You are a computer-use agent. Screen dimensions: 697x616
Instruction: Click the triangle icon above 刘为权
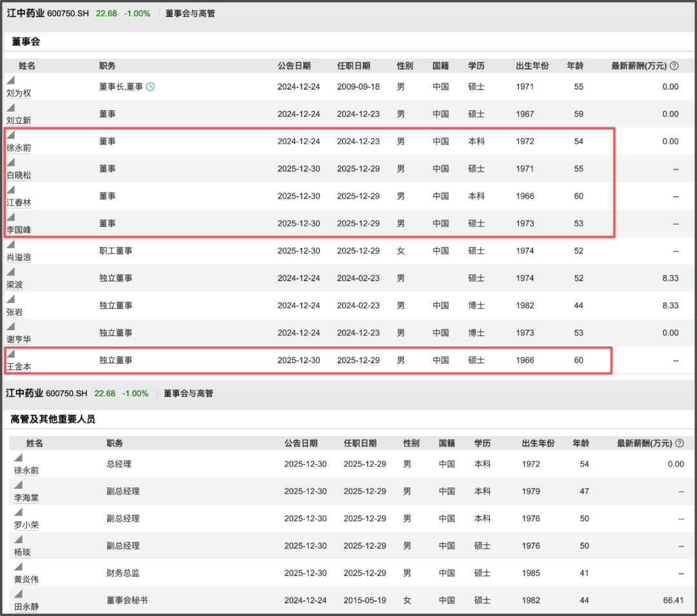tap(10, 79)
